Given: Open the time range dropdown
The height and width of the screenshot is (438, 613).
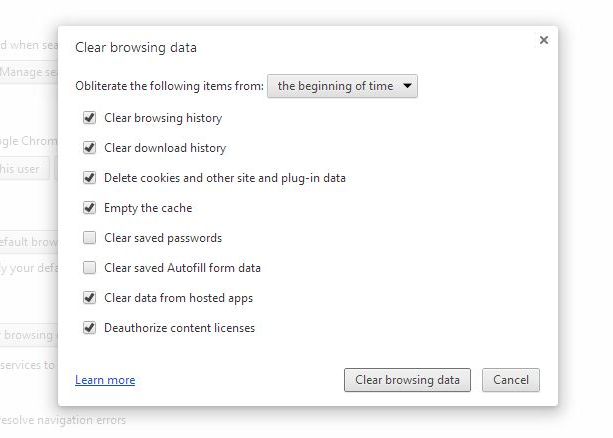Looking at the screenshot, I should click(x=343, y=87).
